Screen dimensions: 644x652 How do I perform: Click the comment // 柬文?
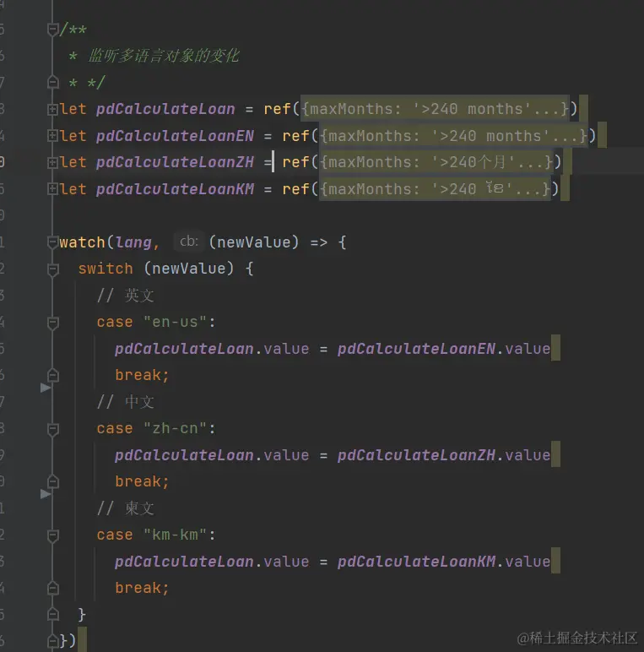click(x=125, y=508)
